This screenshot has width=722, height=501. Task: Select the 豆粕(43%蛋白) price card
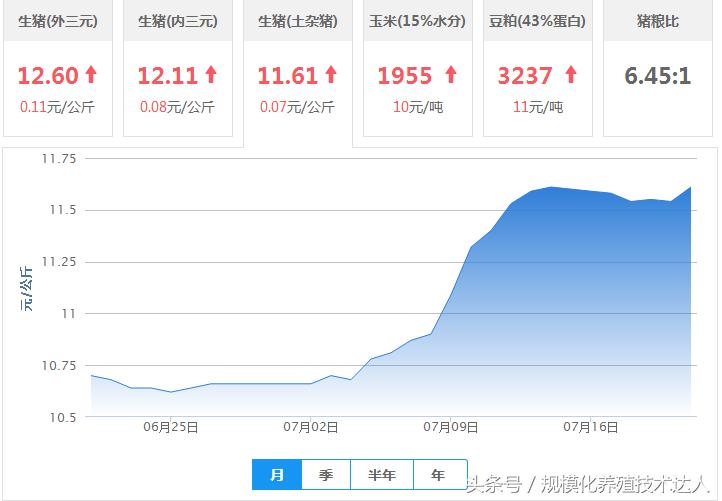538,68
